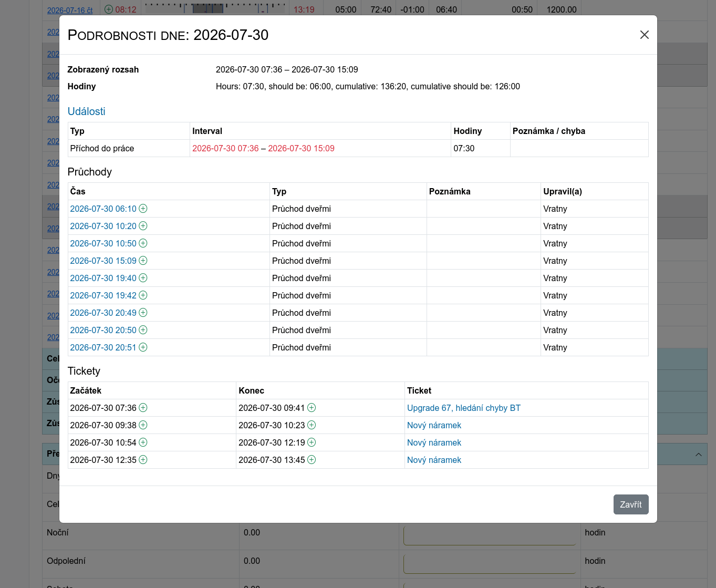Open the Události section heading
The width and height of the screenshot is (716, 588).
tap(87, 111)
